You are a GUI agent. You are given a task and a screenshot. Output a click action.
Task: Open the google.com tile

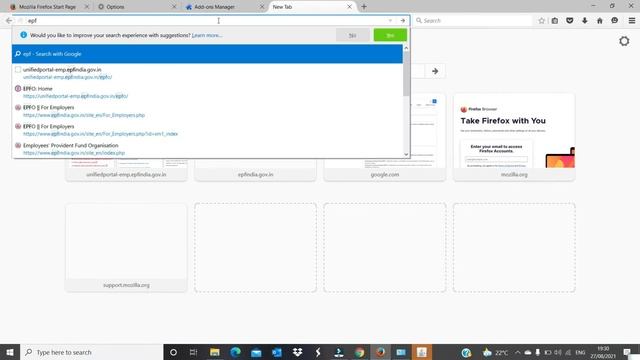pos(385,137)
